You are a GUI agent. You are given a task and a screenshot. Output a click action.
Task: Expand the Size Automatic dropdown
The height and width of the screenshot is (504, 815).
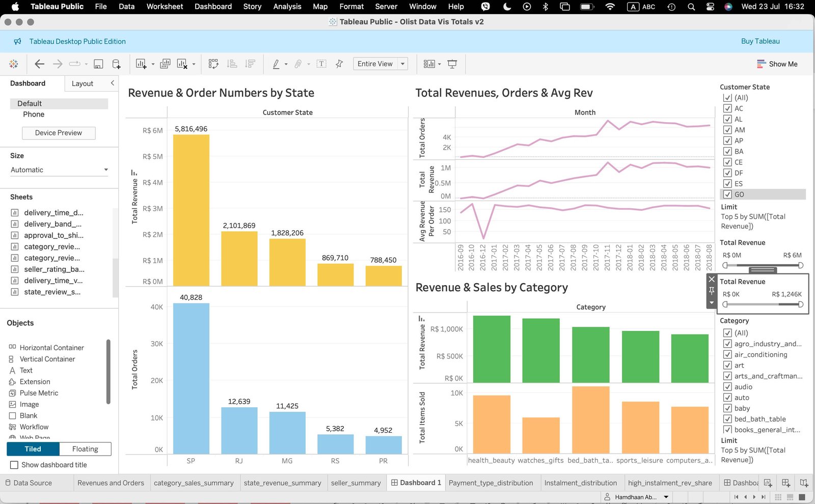[x=106, y=170]
